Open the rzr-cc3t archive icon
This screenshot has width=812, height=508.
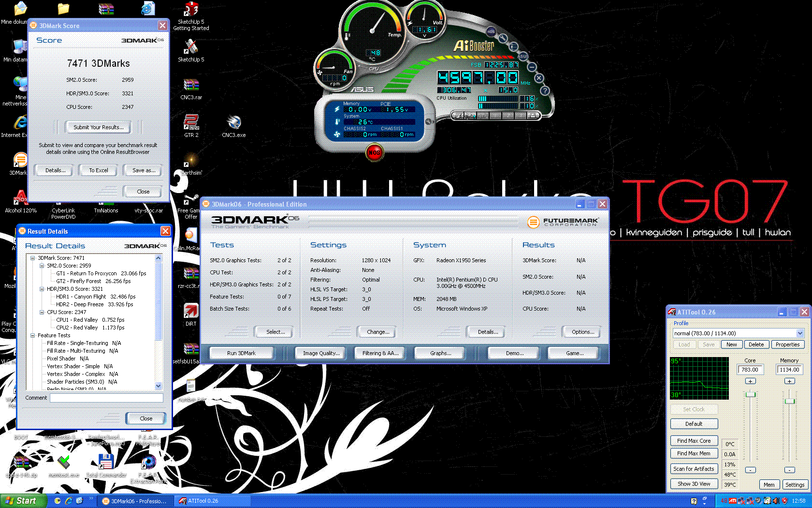click(191, 277)
